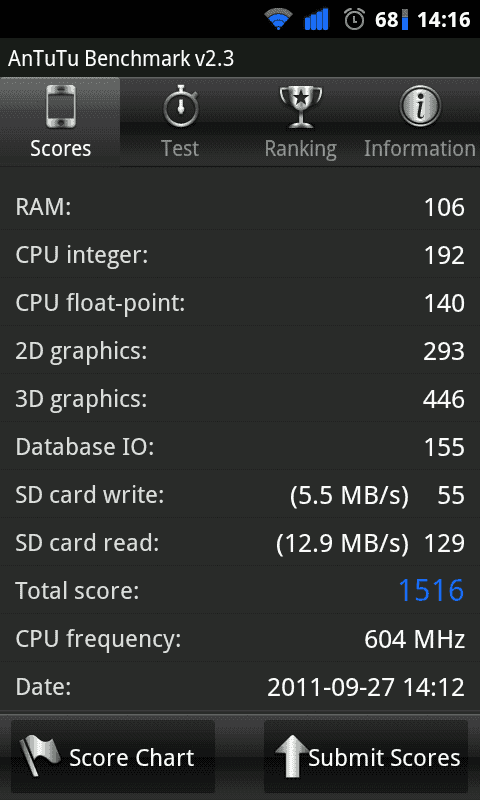Click the upward arrow submit icon
The height and width of the screenshot is (800, 480).
click(x=291, y=756)
